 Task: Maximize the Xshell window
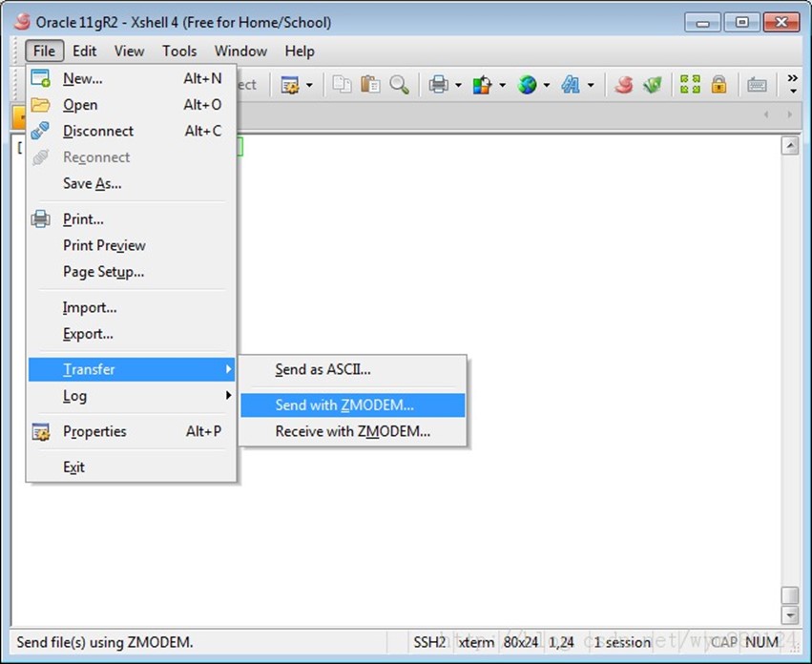click(x=741, y=23)
